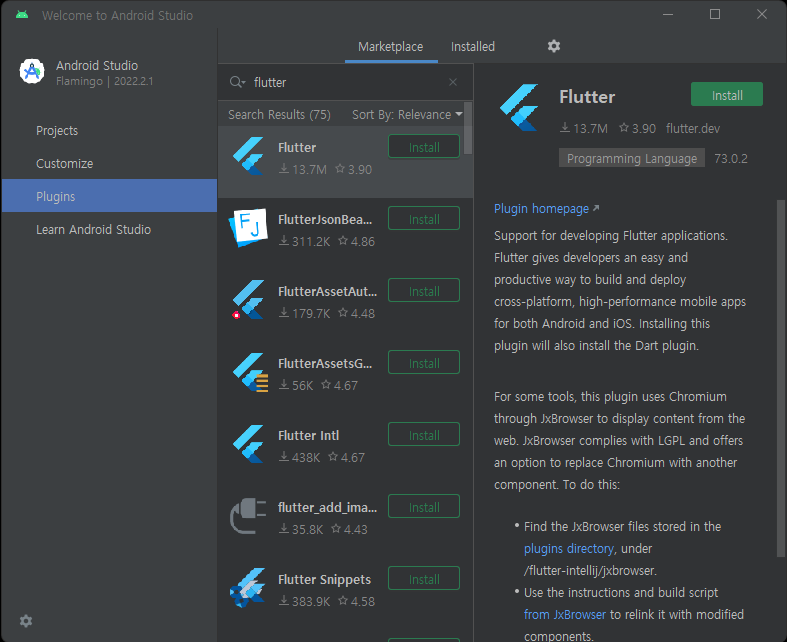Viewport: 787px width, 642px height.
Task: Click into the plugin search field
Action: point(346,82)
